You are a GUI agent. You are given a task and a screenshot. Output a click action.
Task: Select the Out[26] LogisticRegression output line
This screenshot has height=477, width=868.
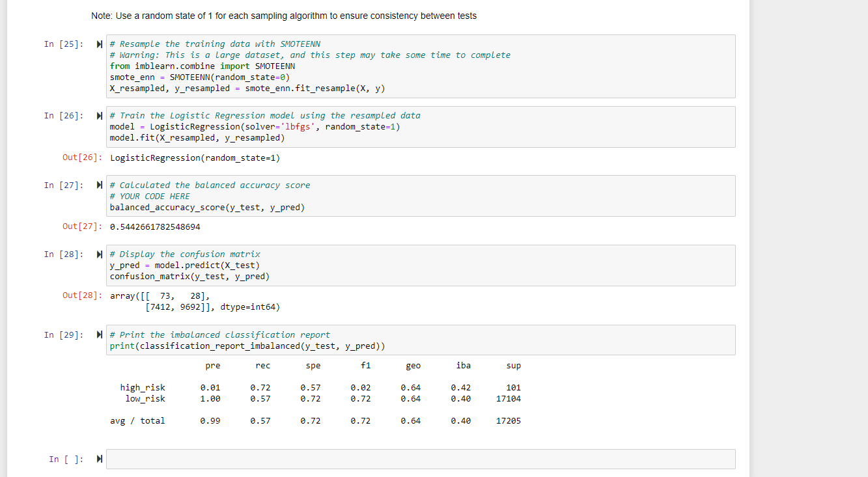(195, 157)
